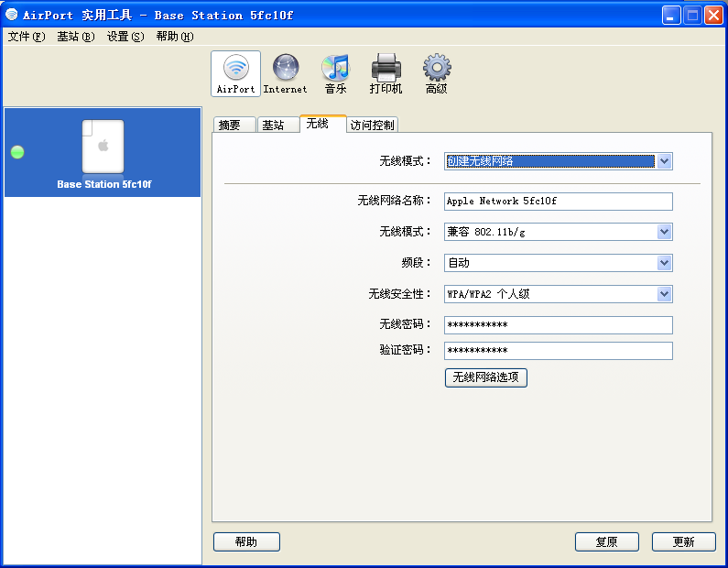Switch to the 摘要 tab
The image size is (728, 568).
coord(234,125)
